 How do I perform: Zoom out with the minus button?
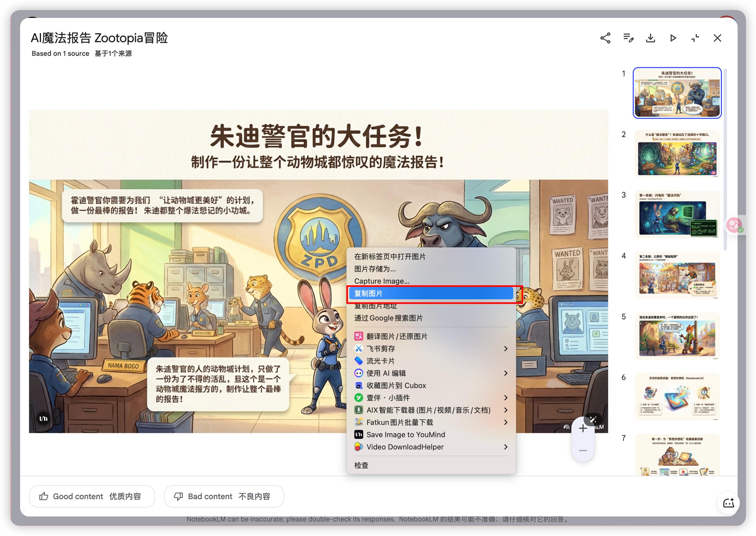pos(583,451)
